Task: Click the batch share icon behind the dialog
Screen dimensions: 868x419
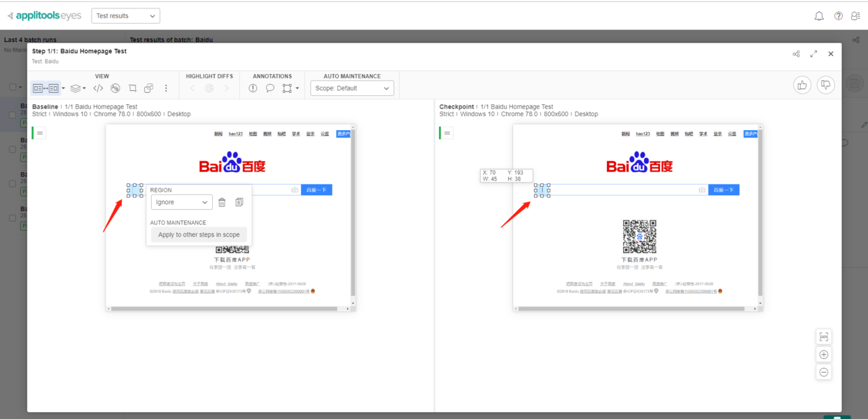Action: pos(857,40)
